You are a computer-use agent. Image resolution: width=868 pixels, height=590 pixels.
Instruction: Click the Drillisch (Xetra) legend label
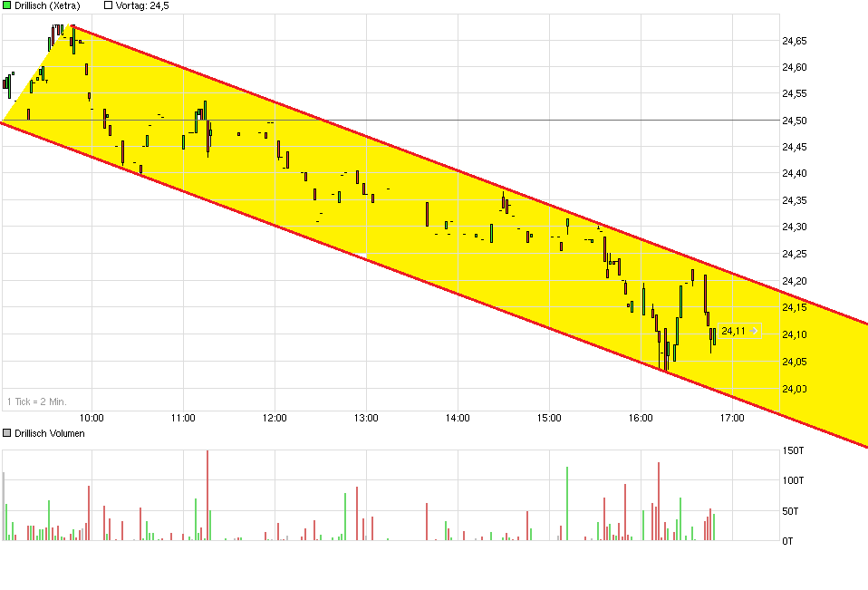tap(47, 5)
